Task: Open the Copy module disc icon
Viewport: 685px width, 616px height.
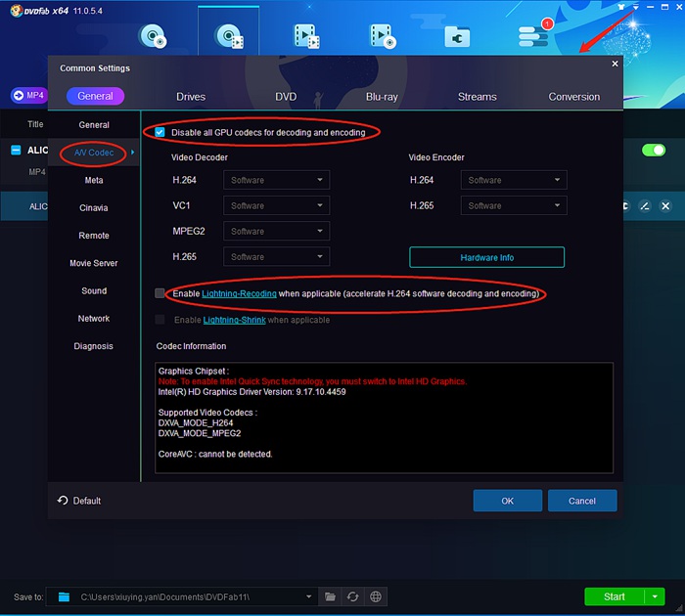Action: [x=153, y=36]
